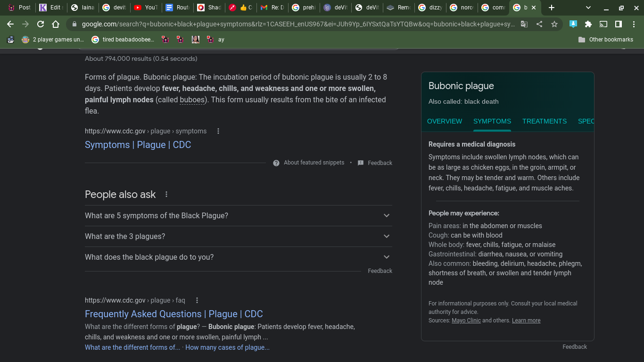Open a new browser tab
Screen dimensions: 644x362
(x=552, y=8)
